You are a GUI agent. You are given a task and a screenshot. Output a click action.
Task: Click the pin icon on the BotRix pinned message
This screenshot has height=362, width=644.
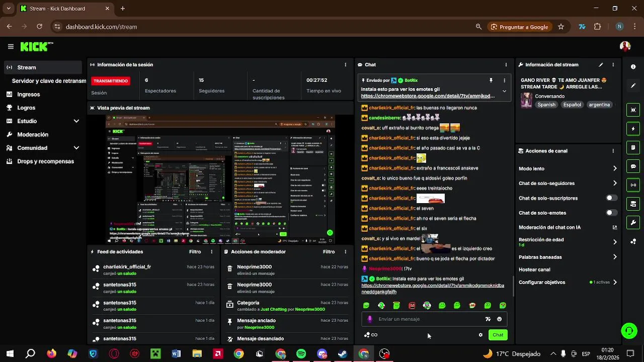tap(491, 80)
